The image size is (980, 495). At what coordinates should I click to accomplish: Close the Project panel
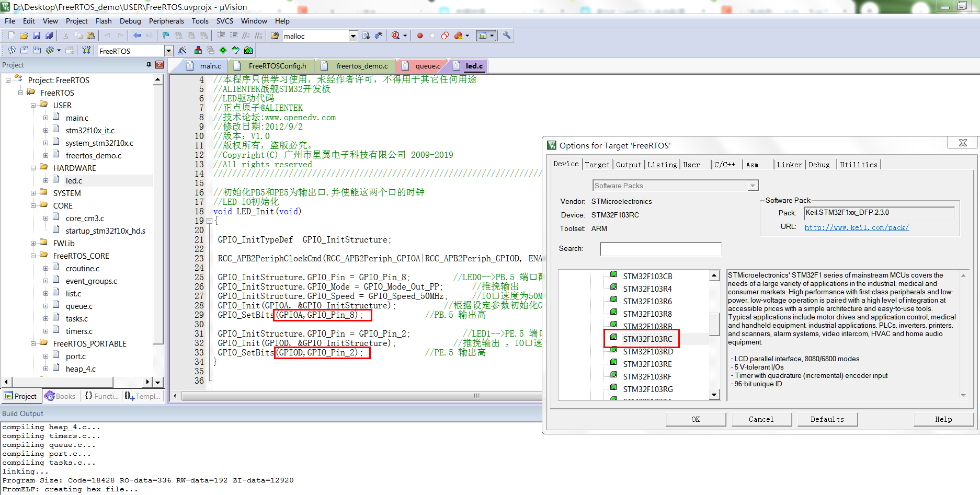coord(159,65)
